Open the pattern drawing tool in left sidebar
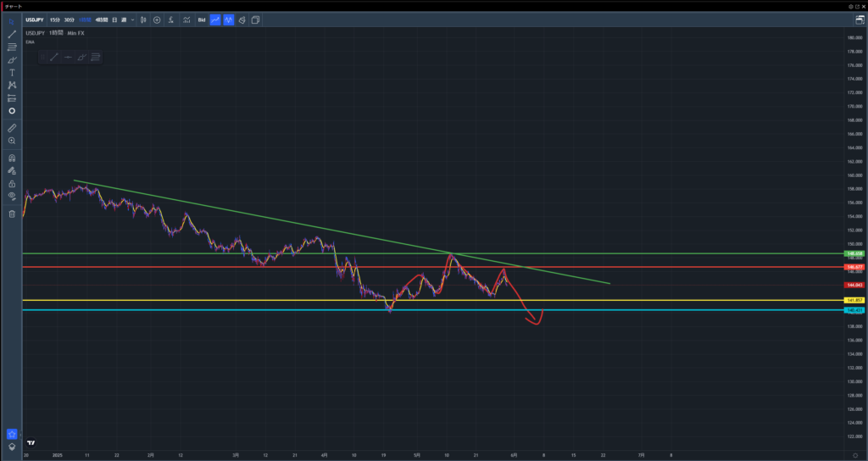The width and height of the screenshot is (868, 461). pos(12,86)
